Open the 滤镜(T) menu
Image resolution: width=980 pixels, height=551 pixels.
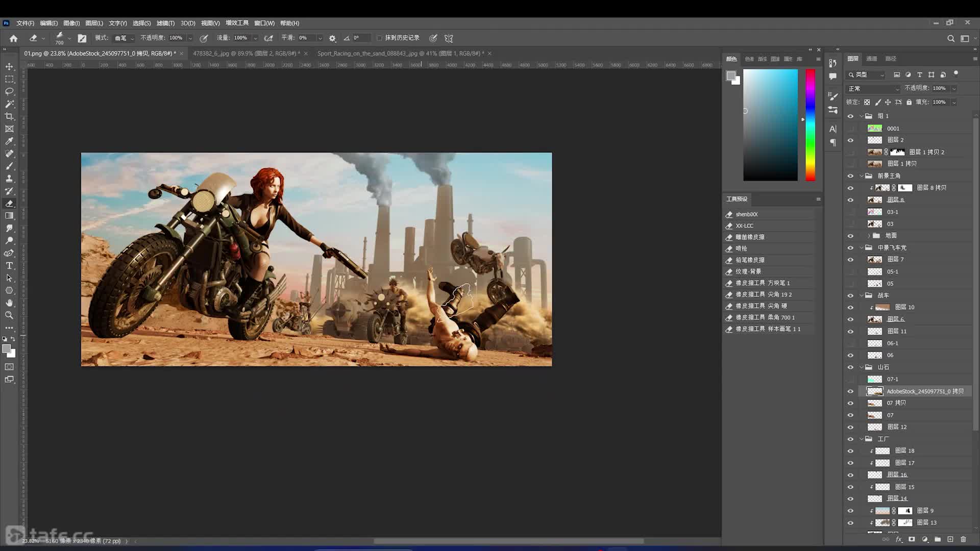(165, 23)
